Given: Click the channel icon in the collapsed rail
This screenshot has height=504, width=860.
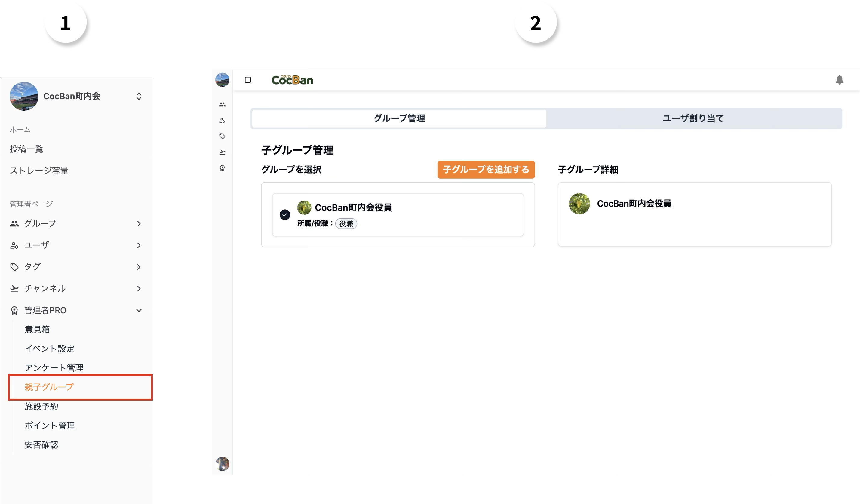Looking at the screenshot, I should click(x=222, y=152).
